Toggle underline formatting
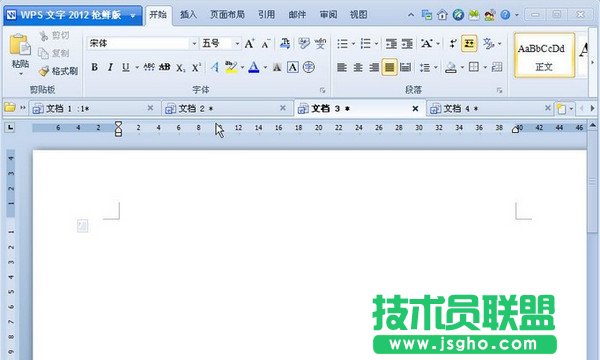 [x=126, y=67]
